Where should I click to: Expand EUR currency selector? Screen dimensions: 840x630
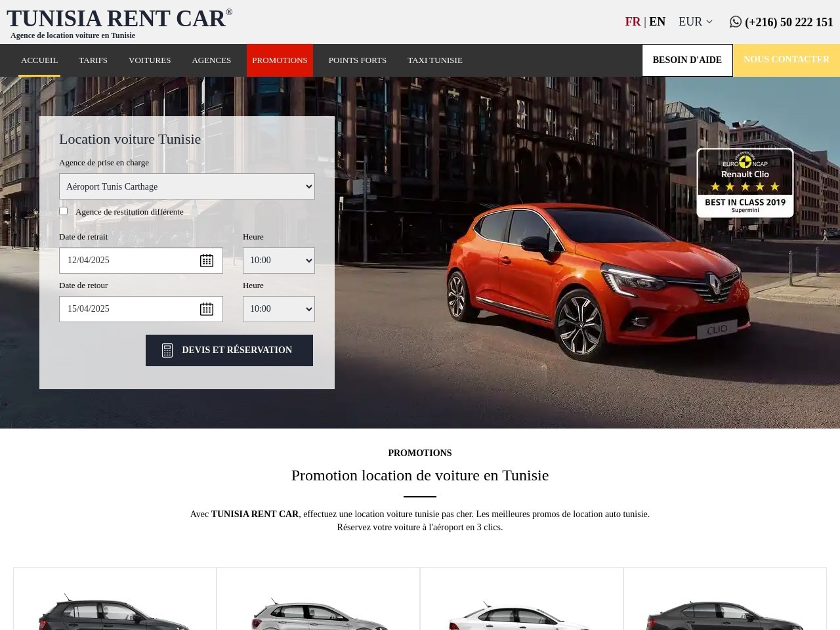696,22
